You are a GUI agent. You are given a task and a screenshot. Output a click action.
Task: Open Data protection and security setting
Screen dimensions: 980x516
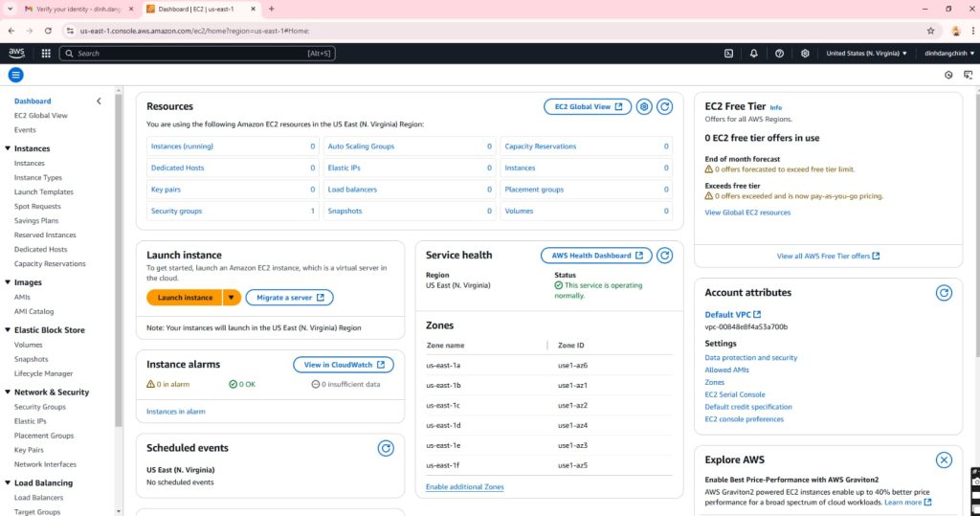750,358
